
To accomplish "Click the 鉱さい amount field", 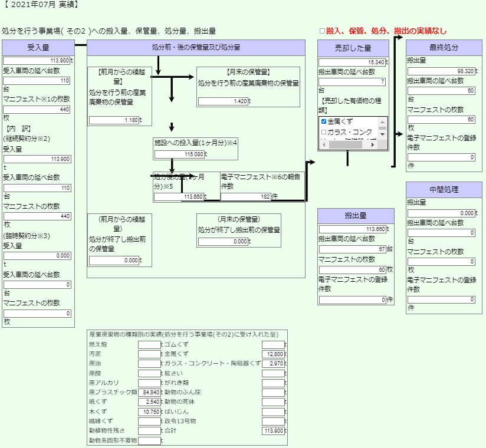I will (x=273, y=373).
